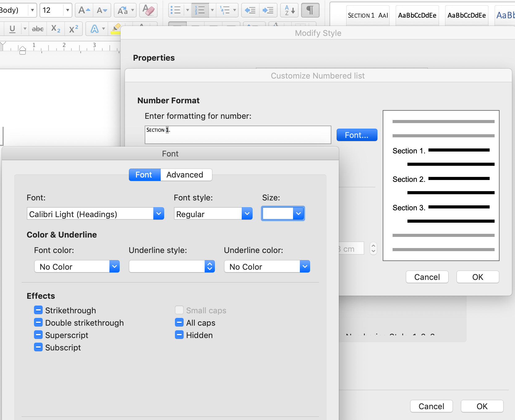Toggle the Double strikethrough checkbox

tap(38, 322)
